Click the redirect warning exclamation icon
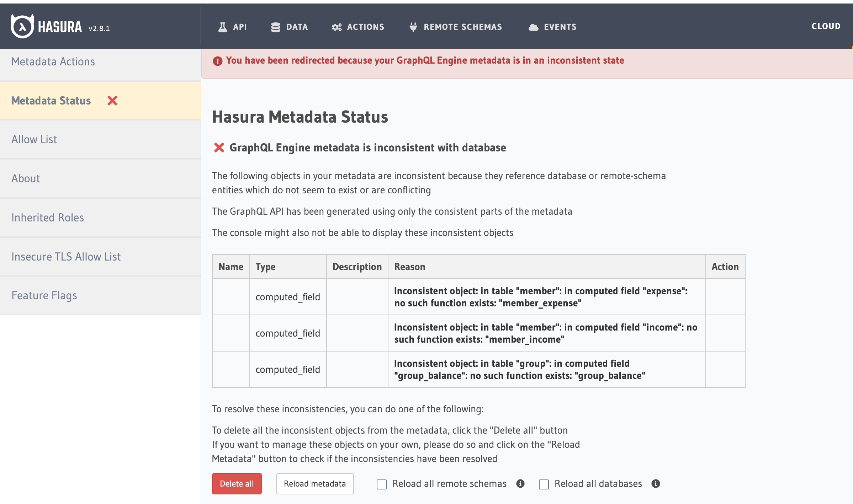The width and height of the screenshot is (853, 504). 218,61
